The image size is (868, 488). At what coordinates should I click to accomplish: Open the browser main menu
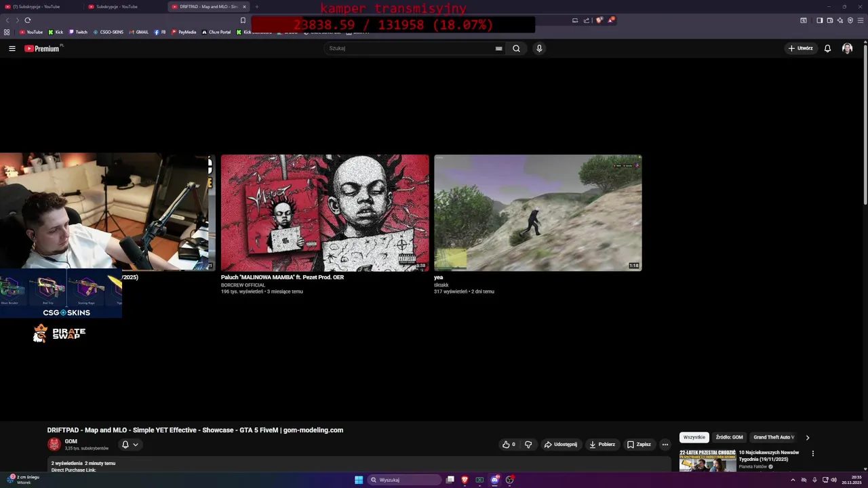click(x=861, y=20)
